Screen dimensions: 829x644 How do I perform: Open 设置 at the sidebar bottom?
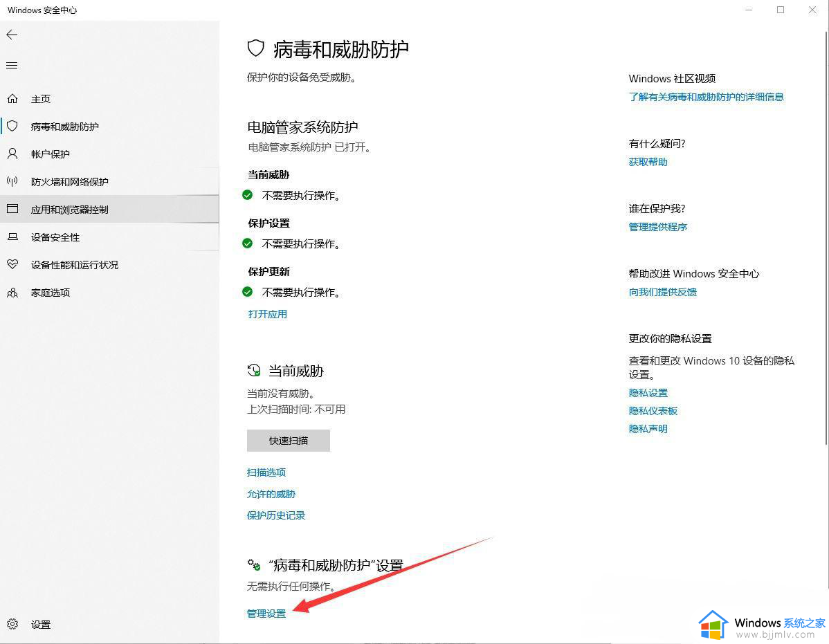109,624
